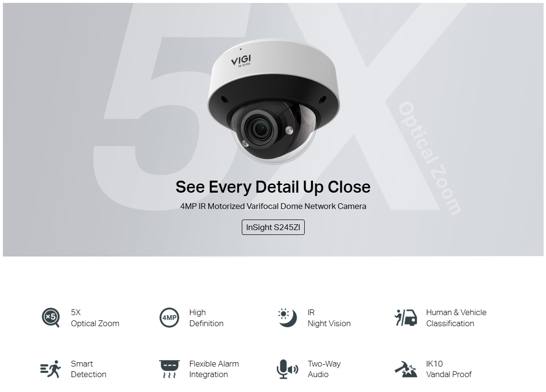The height and width of the screenshot is (392, 546).
Task: Click the 5X magnifier zoom icon
Action: point(50,318)
